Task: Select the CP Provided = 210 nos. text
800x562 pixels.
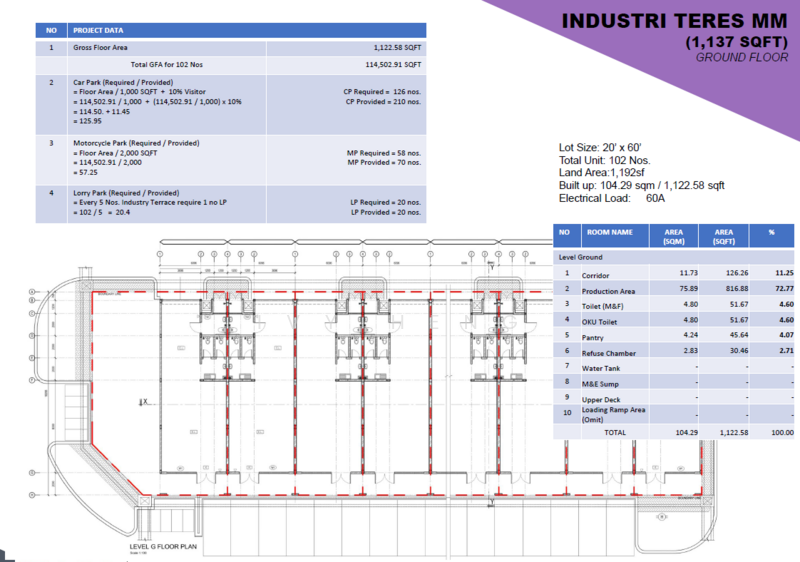Action: (382, 101)
